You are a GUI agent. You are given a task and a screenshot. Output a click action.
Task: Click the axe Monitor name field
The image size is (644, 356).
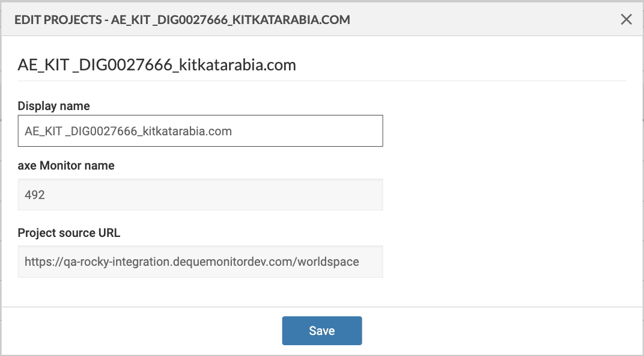click(x=200, y=195)
